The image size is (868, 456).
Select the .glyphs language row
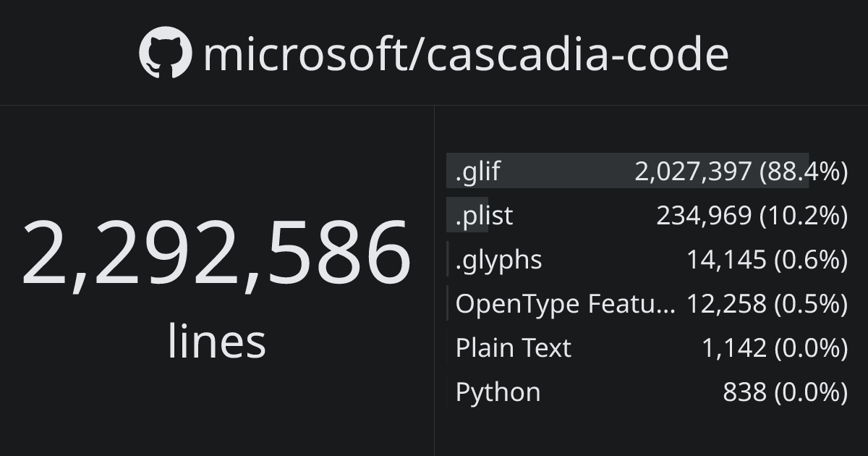click(x=647, y=259)
